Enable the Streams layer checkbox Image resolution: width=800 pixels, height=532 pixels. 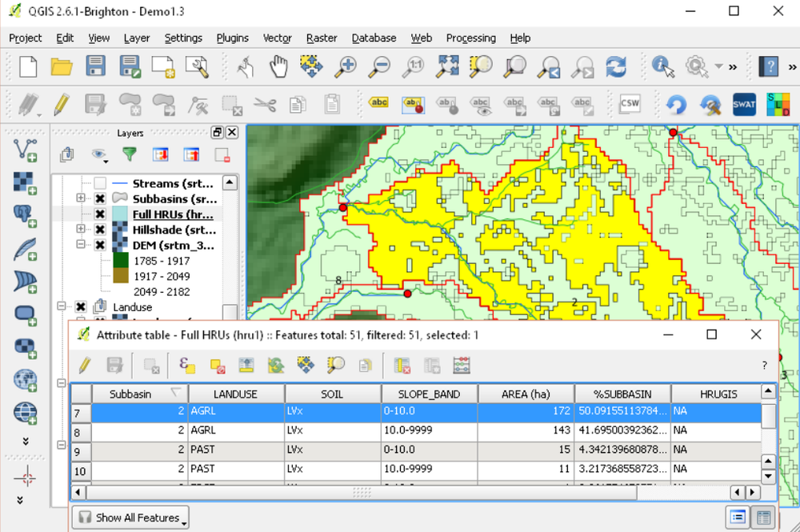pyautogui.click(x=99, y=183)
